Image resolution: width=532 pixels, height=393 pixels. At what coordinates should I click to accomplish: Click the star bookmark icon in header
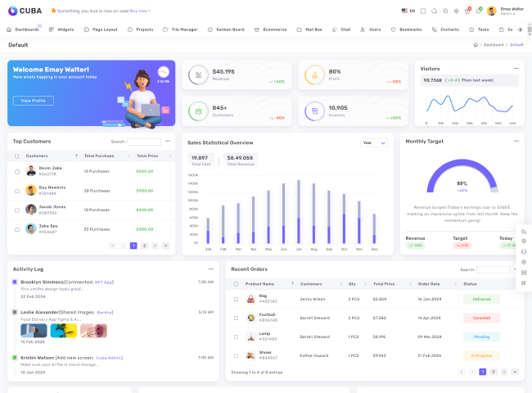tap(446, 11)
